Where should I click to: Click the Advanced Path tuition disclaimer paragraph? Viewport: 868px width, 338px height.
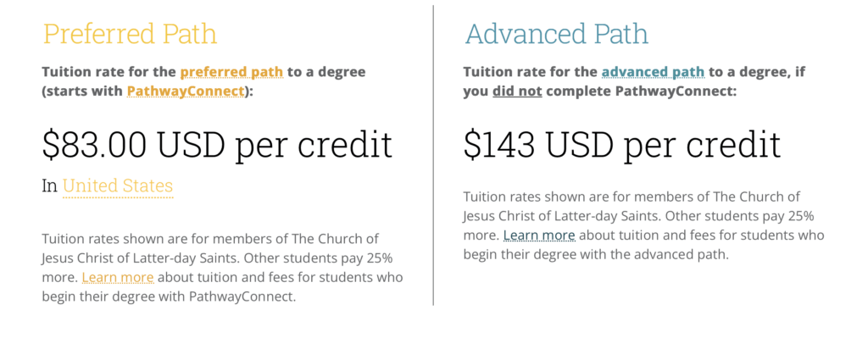(644, 225)
